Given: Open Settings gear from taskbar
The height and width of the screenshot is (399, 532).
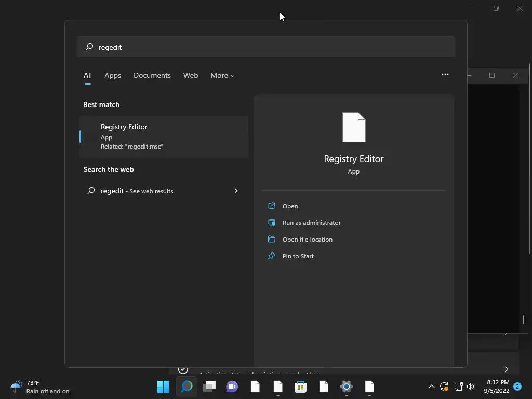Looking at the screenshot, I should 347,387.
